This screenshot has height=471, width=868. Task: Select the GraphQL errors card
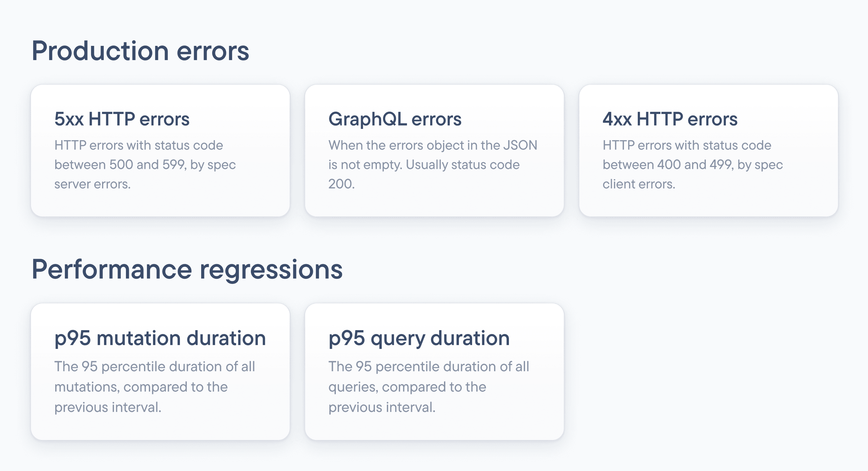tap(434, 202)
